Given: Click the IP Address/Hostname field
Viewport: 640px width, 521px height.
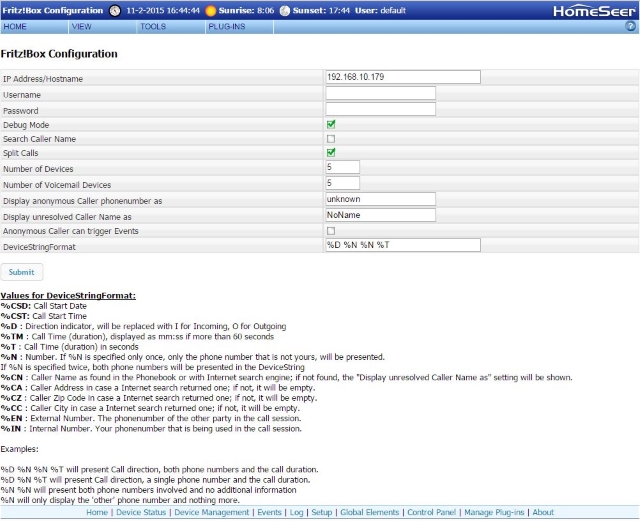Looking at the screenshot, I should point(403,77).
